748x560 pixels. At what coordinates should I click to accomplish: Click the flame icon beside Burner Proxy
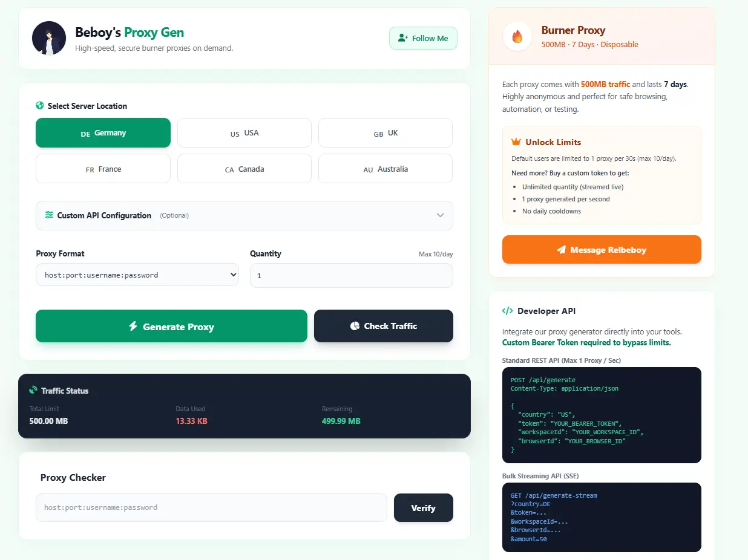click(517, 37)
